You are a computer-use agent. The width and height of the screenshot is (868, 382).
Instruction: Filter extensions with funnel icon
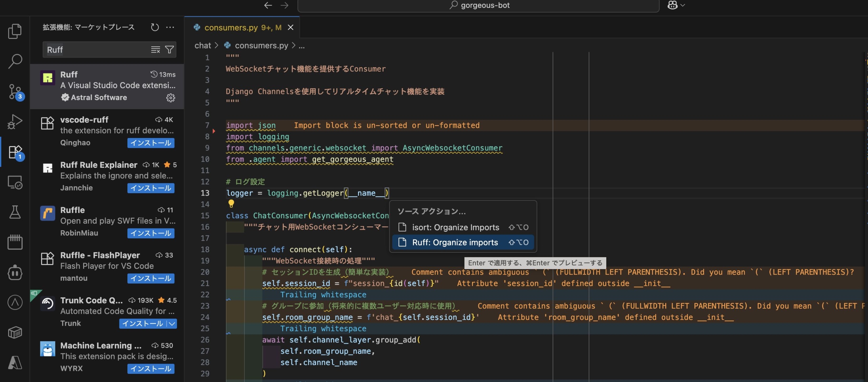pos(169,50)
